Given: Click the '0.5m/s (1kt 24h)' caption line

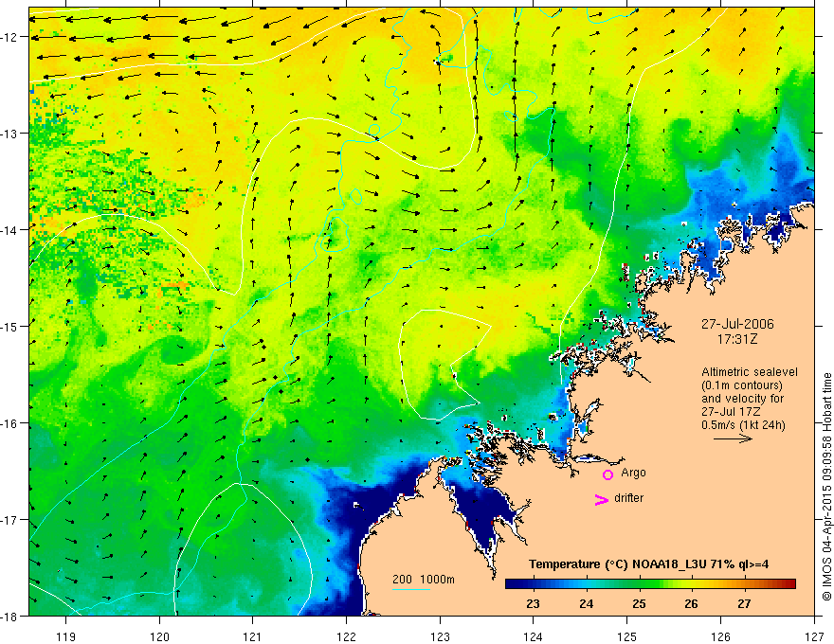Looking at the screenshot, I should tap(743, 425).
